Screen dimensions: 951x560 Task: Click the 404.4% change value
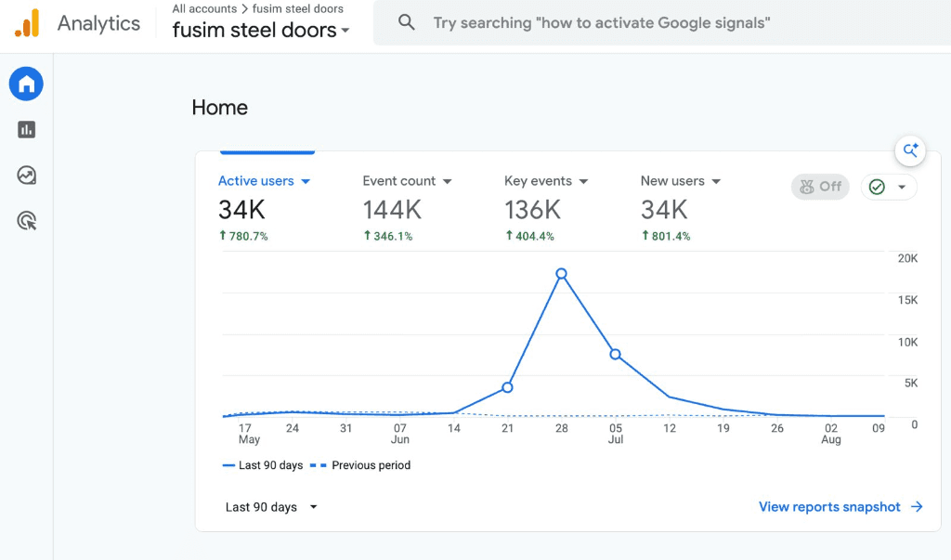coord(529,236)
